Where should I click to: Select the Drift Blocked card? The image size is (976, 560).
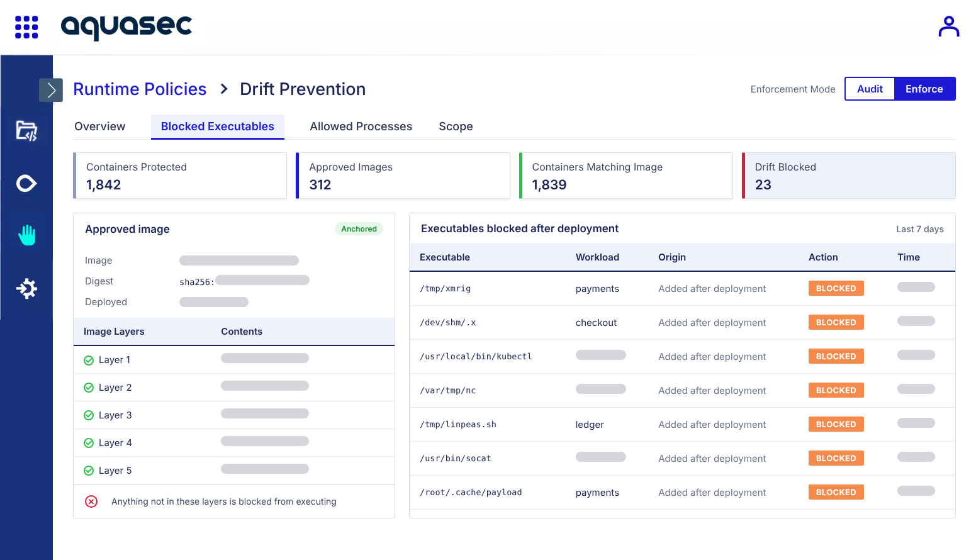coord(849,176)
